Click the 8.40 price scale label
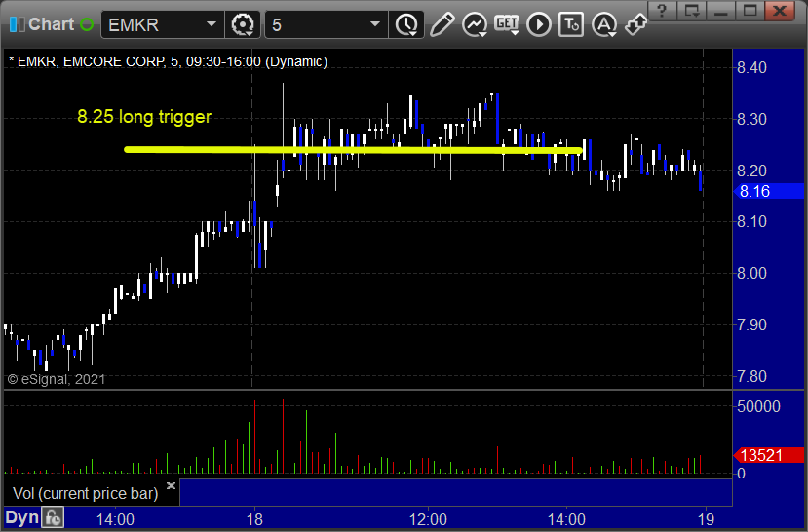 click(751, 67)
